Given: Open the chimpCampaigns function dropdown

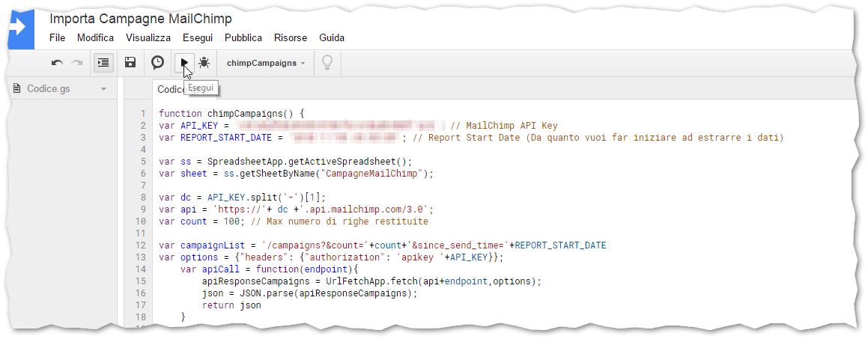Looking at the screenshot, I should [266, 63].
